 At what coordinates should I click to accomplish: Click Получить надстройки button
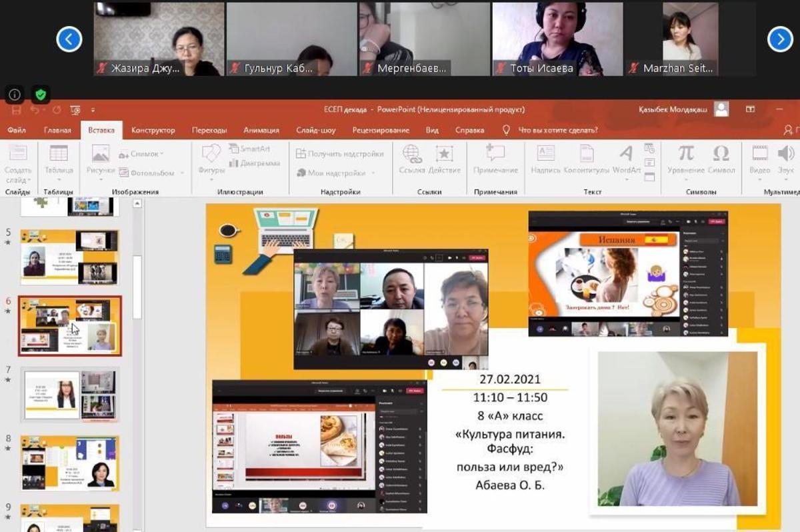(340, 154)
